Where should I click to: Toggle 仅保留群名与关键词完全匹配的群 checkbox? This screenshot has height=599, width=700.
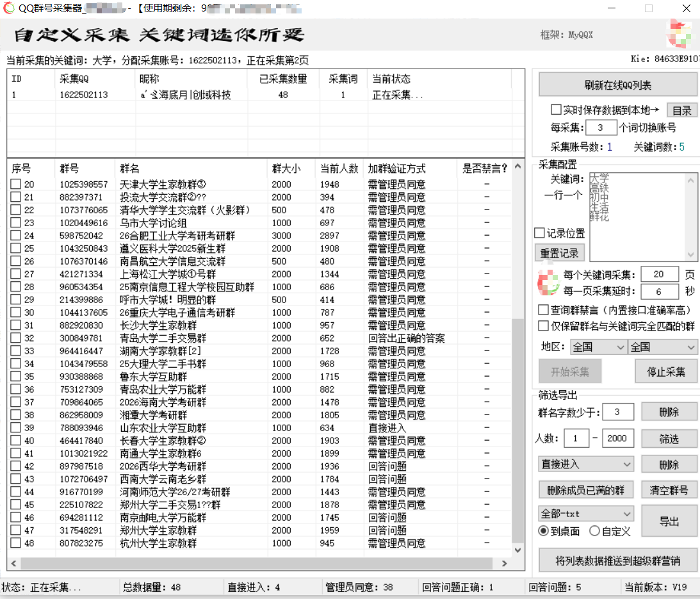543,325
